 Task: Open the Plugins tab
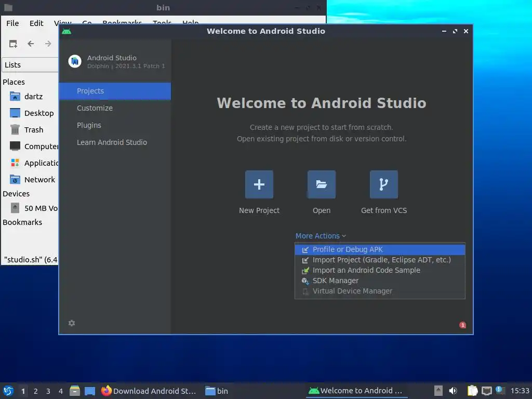[115, 125]
